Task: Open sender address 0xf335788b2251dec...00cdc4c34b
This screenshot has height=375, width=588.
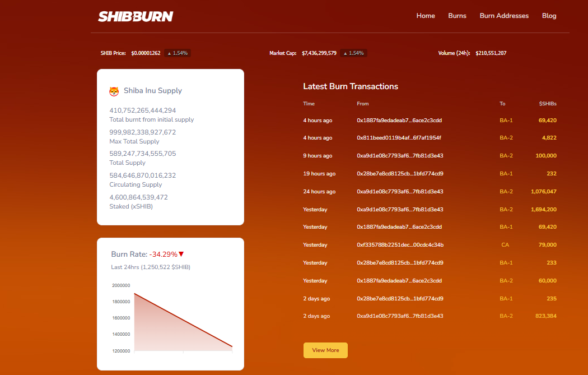Action: coord(400,245)
